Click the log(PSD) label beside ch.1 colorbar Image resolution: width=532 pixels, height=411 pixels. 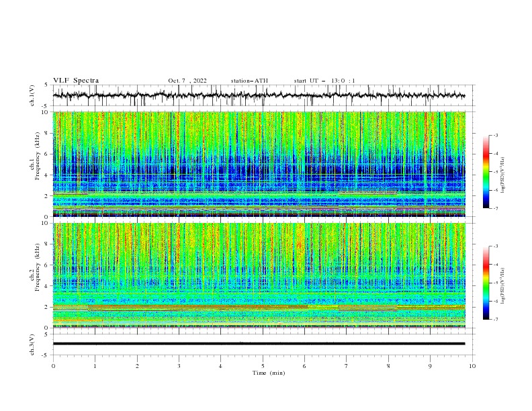click(503, 175)
